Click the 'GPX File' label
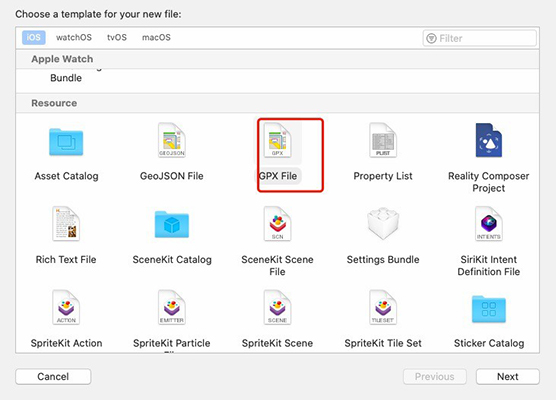Screen dimensions: 556x400 pyautogui.click(x=278, y=176)
